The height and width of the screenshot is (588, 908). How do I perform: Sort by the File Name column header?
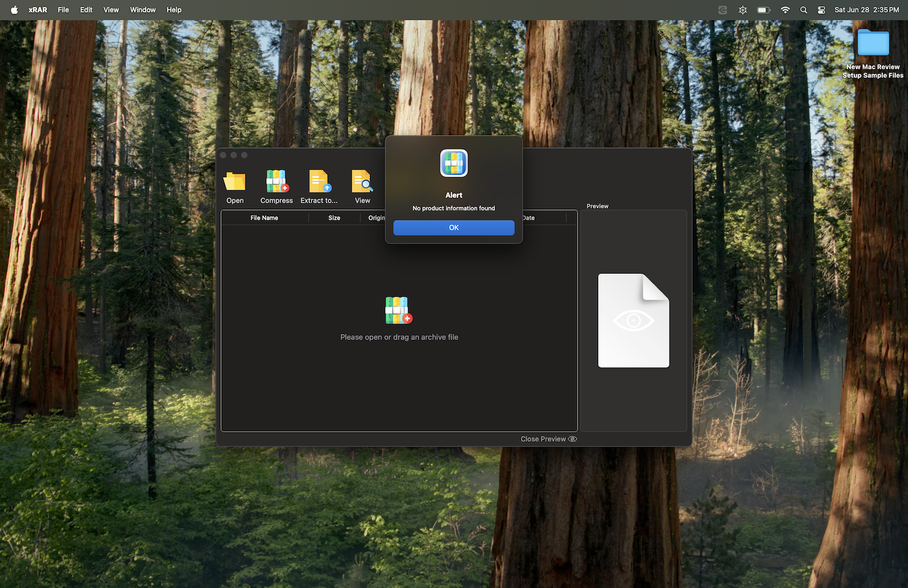coord(264,218)
